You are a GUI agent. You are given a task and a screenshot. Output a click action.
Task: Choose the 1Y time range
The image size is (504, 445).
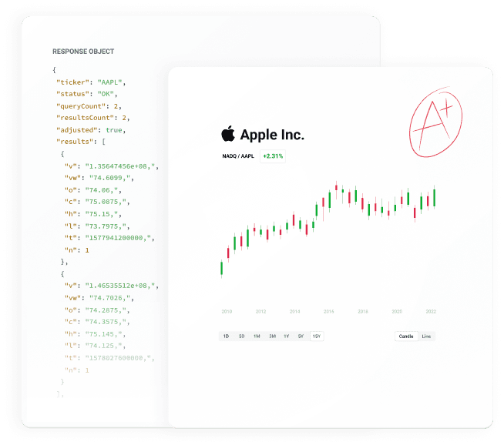tap(287, 336)
